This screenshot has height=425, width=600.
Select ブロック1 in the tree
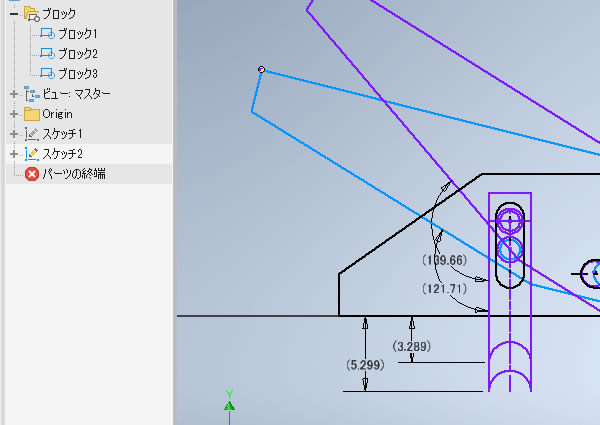(78, 34)
